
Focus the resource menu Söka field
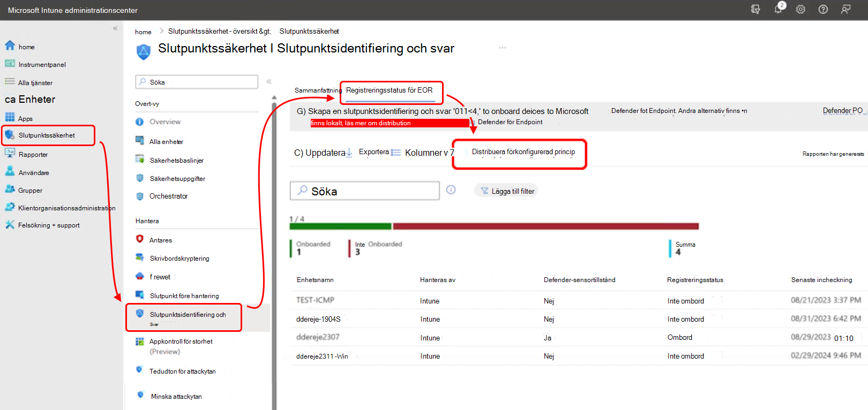[197, 82]
